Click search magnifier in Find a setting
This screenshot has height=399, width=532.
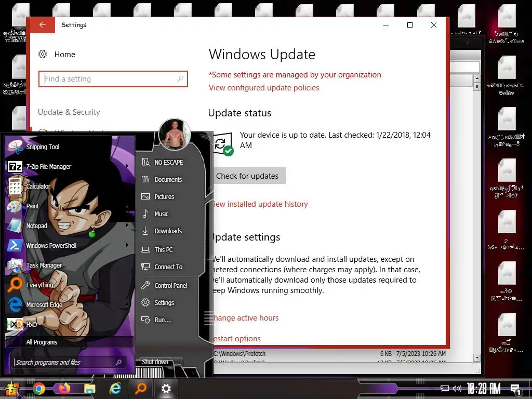(x=180, y=79)
